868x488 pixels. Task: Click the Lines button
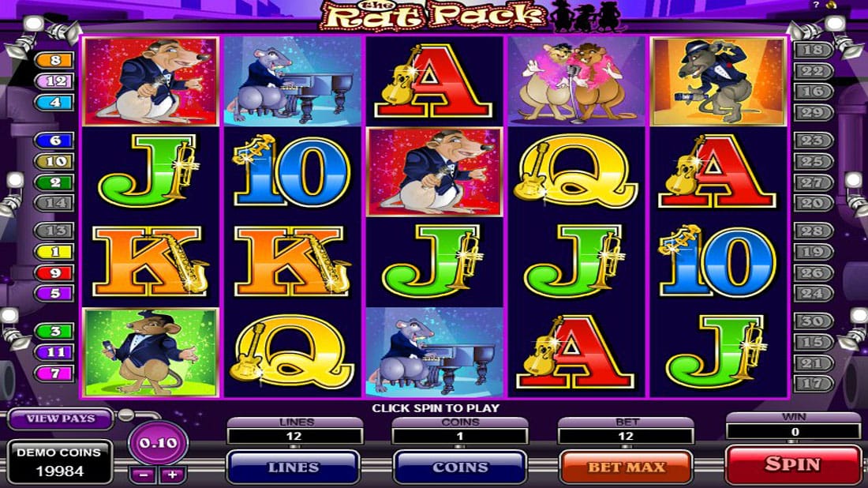pos(294,467)
